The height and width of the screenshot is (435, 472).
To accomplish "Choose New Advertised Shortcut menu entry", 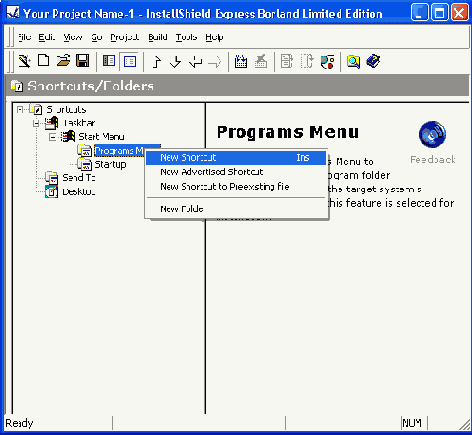I will point(212,172).
